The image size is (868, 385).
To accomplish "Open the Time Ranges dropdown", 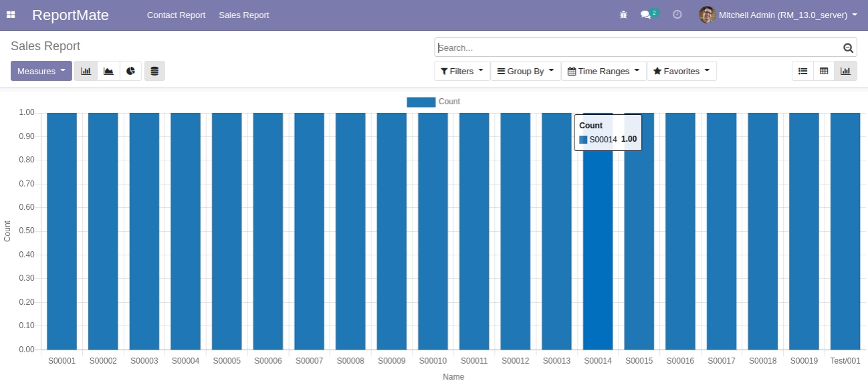I will (x=603, y=71).
